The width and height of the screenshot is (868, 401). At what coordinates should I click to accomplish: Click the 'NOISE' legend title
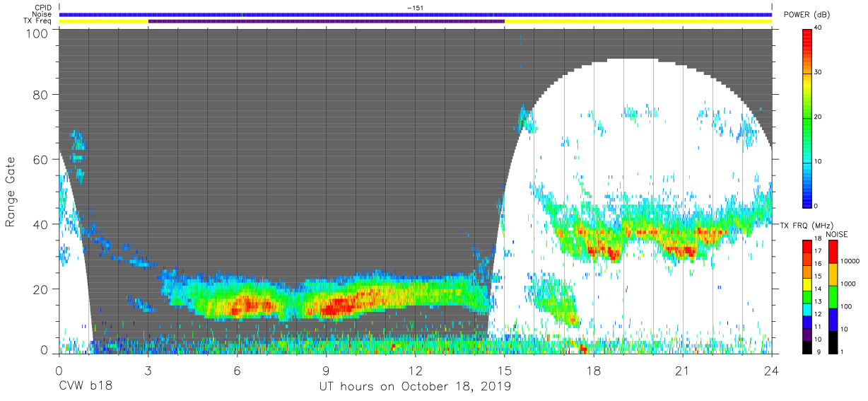(x=835, y=234)
